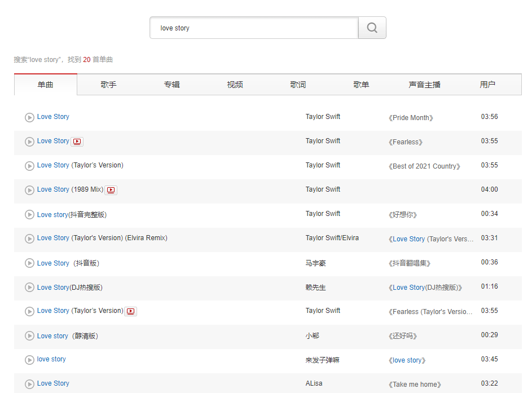Select the 单曲 tab
Viewport: 532px width, 393px height.
[46, 85]
